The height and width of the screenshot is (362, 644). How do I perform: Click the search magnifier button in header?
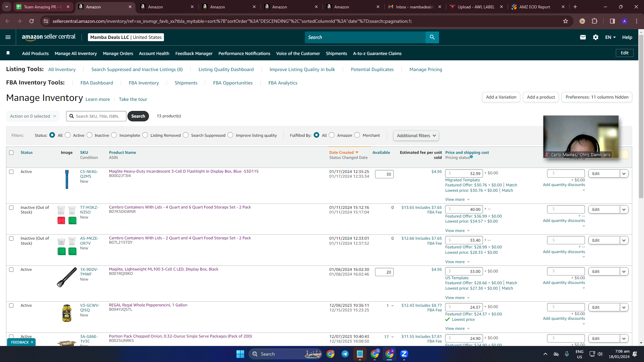pyautogui.click(x=432, y=37)
